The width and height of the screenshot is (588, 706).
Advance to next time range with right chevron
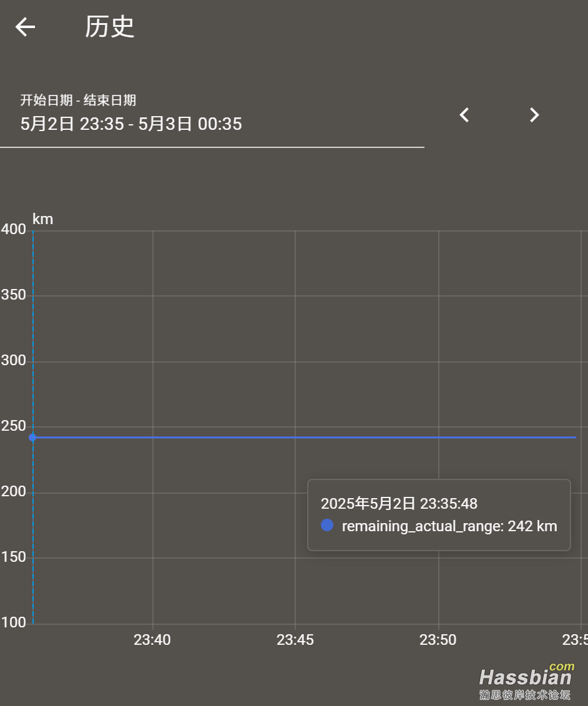534,115
